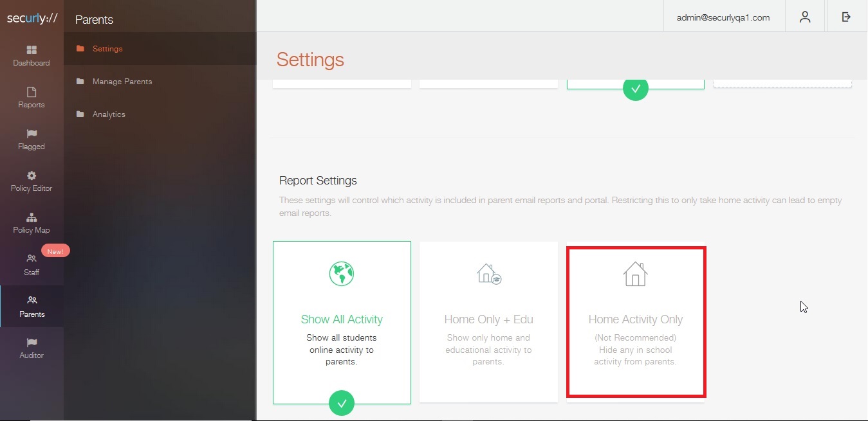
Task: Go to Policy Editor label in sidebar
Action: tap(32, 188)
